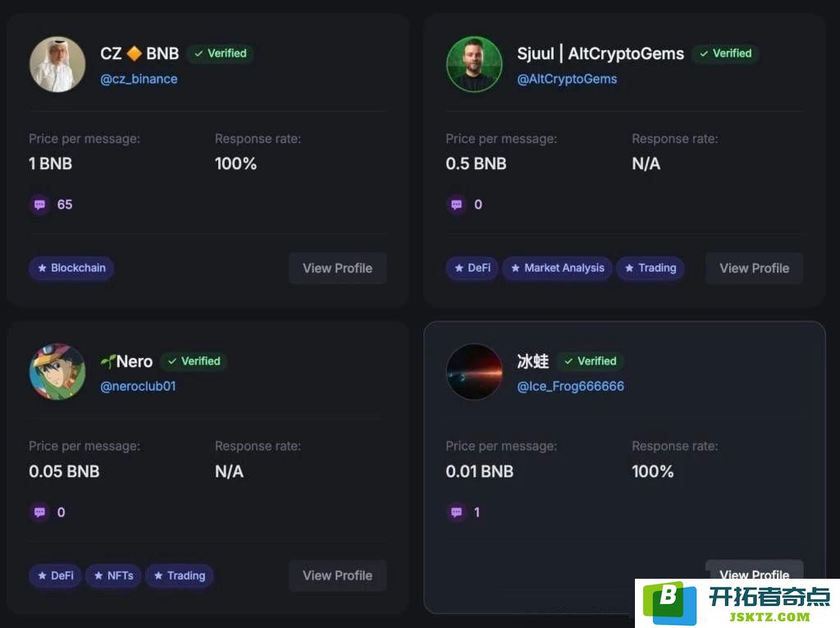Select the Blockchain tag on CZ's card
The image size is (840, 628).
pos(71,268)
